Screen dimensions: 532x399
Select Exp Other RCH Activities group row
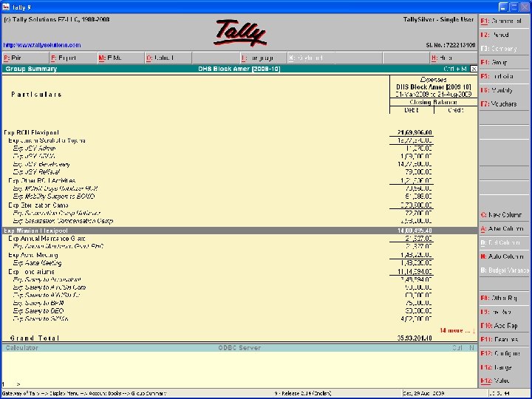239,180
